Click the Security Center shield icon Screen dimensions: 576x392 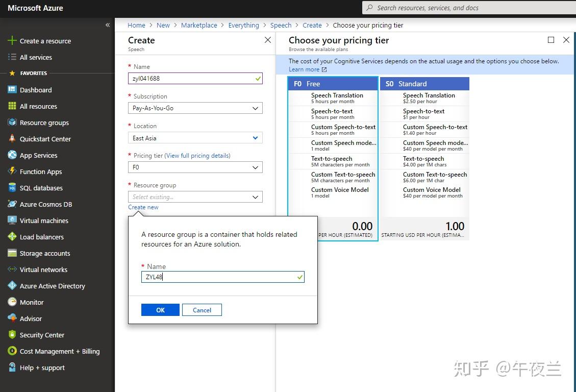point(12,335)
